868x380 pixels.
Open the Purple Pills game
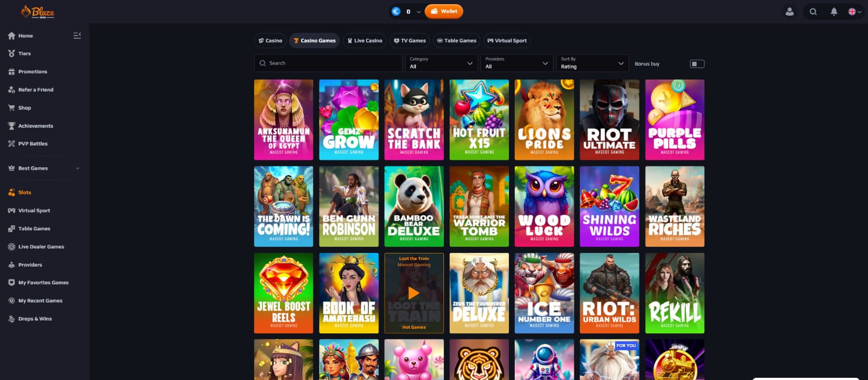(x=675, y=120)
